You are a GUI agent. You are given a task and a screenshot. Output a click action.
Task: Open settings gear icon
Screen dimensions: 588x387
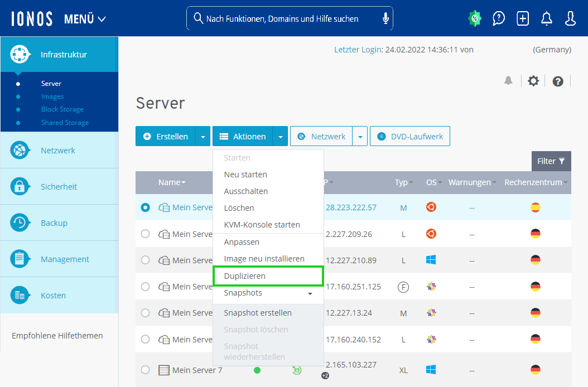pos(533,81)
